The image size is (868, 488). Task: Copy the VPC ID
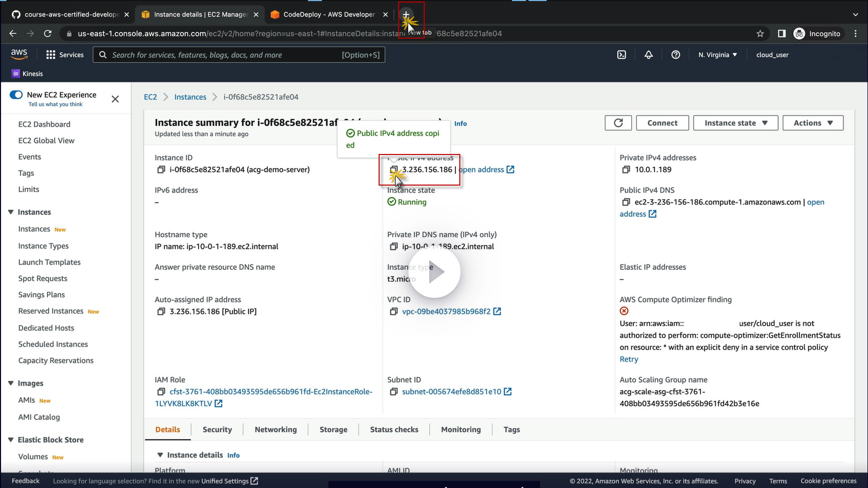point(394,311)
